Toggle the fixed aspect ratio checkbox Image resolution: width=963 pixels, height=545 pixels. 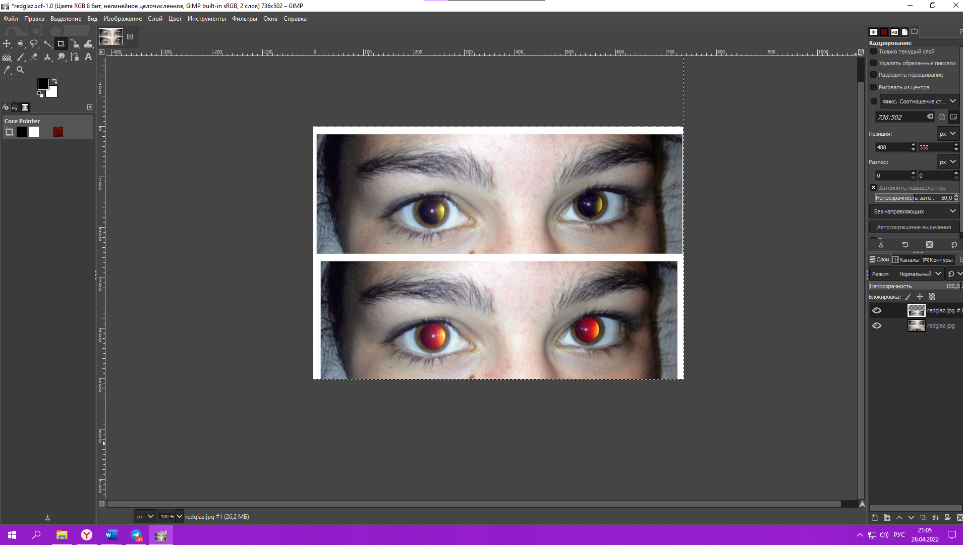click(873, 101)
